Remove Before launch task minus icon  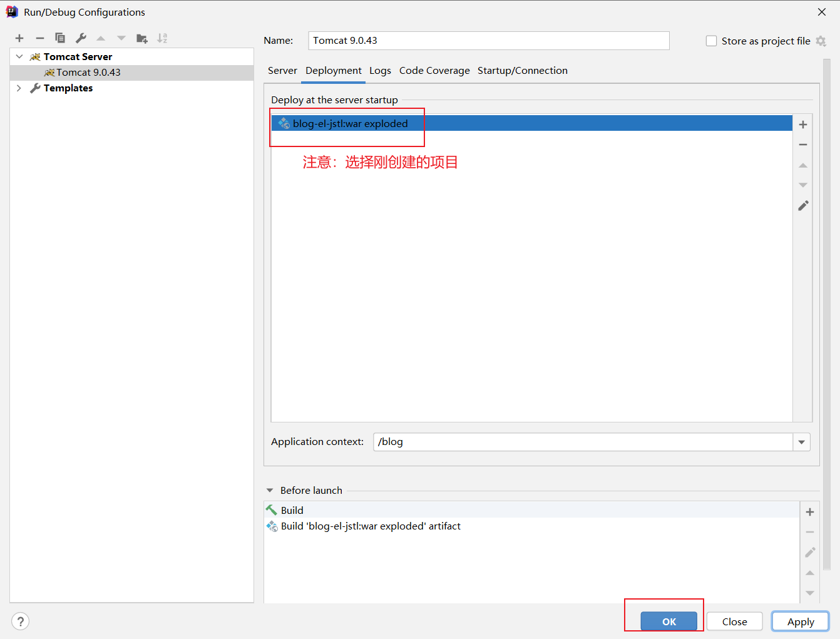[x=810, y=532]
